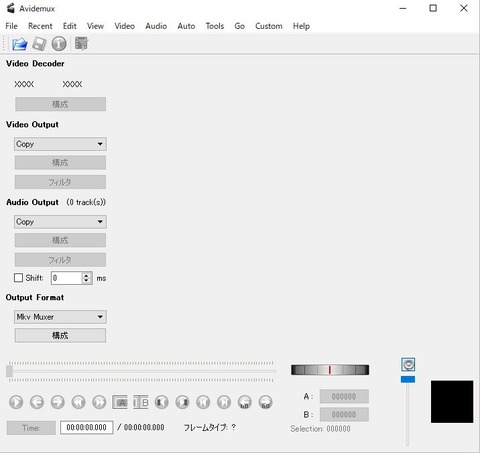Open a video file with folder icon
Viewport: 480px width, 453px height.
19,44
